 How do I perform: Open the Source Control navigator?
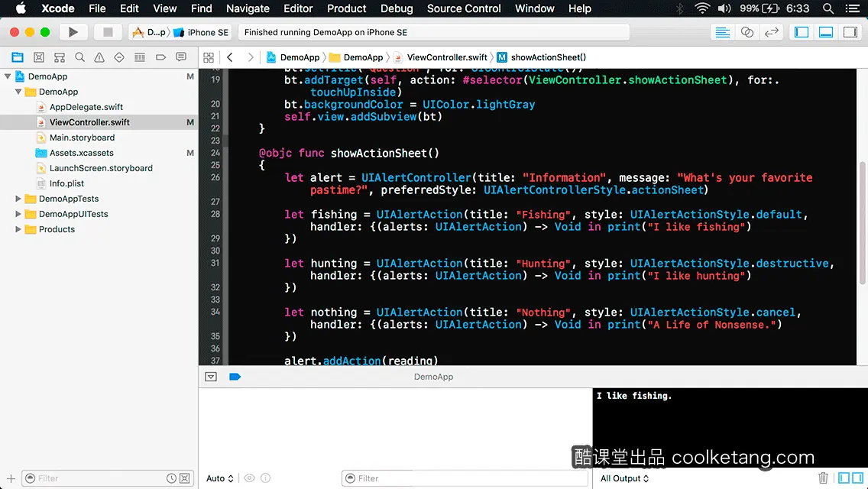pos(39,57)
